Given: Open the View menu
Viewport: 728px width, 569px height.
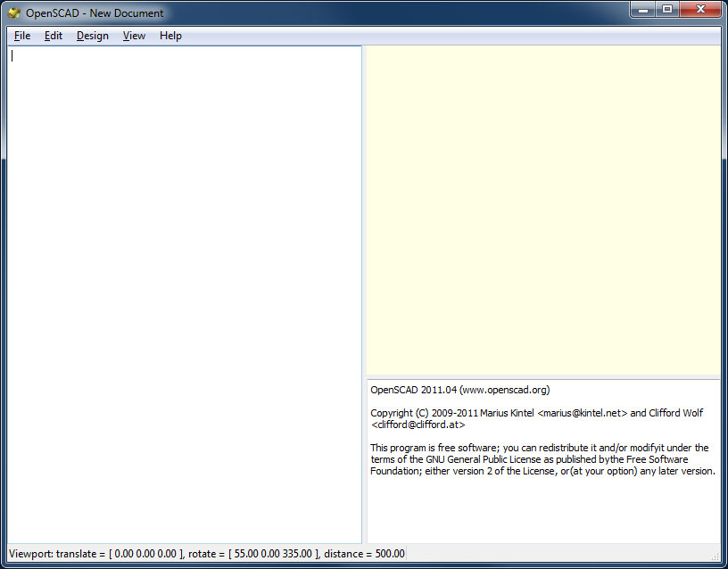Looking at the screenshot, I should pos(134,36).
